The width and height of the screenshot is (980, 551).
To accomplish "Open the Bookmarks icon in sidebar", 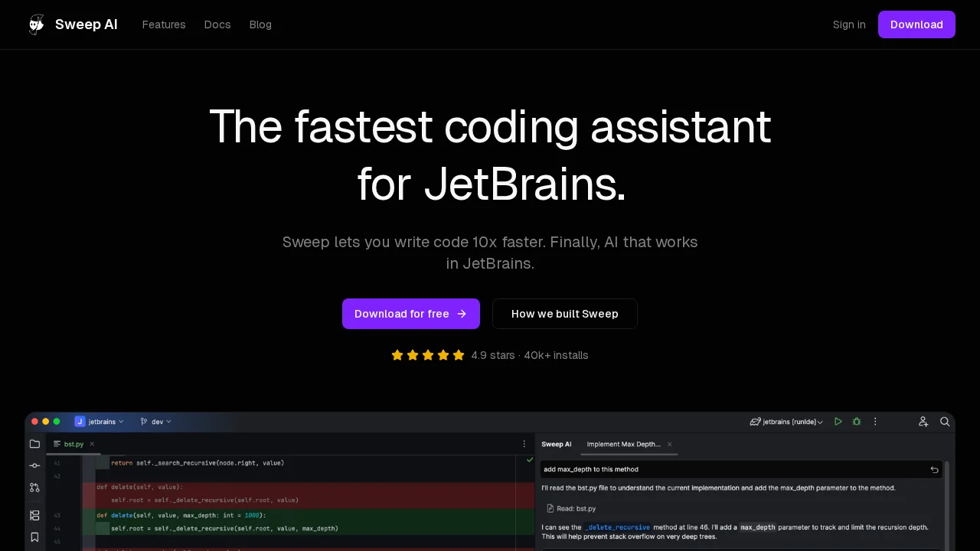I will 34,537.
